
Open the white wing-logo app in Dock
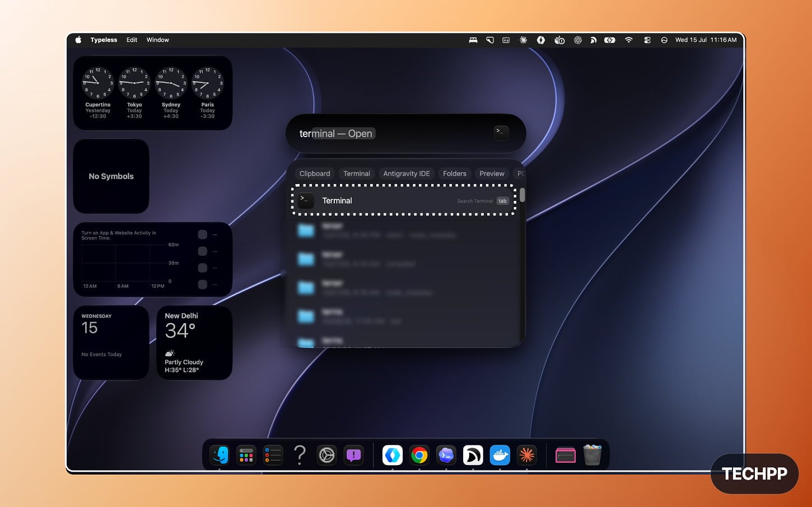[x=473, y=455]
